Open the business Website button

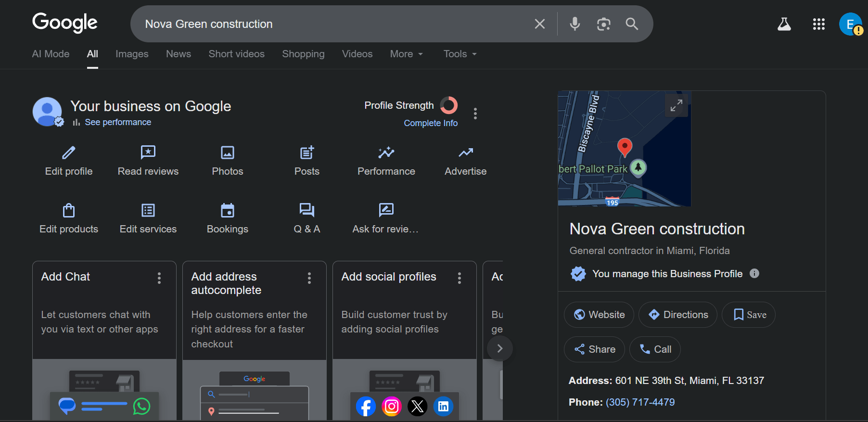click(x=599, y=315)
